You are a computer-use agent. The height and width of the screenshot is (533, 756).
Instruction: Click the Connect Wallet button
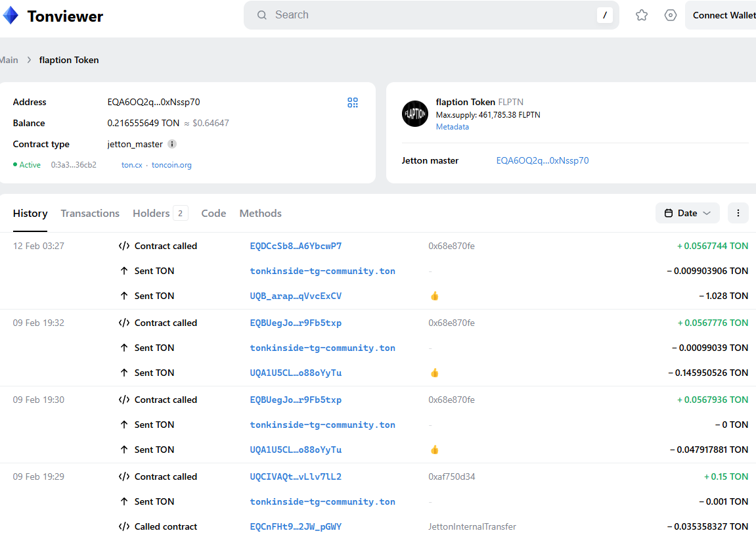tap(723, 15)
